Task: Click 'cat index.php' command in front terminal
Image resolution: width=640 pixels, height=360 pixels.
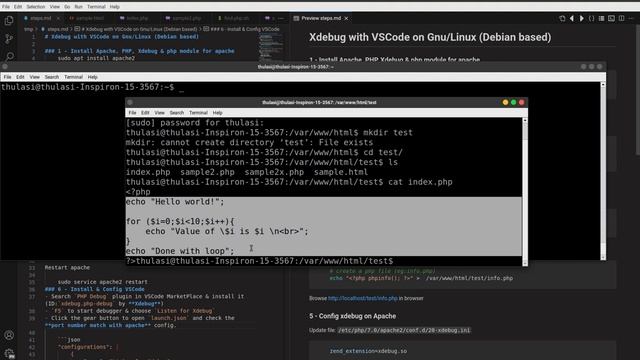Action: [x=420, y=182]
